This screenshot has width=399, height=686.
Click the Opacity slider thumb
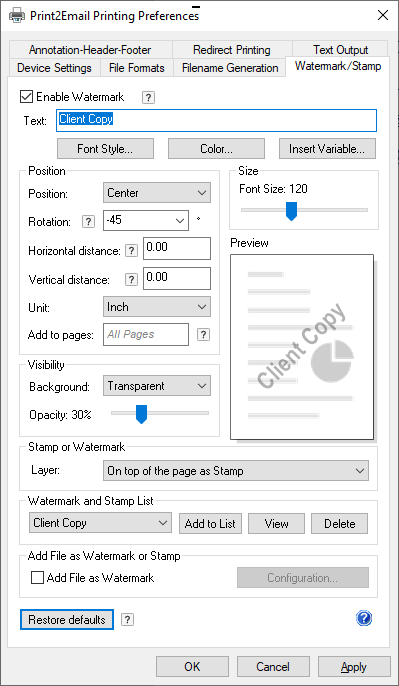coord(141,414)
